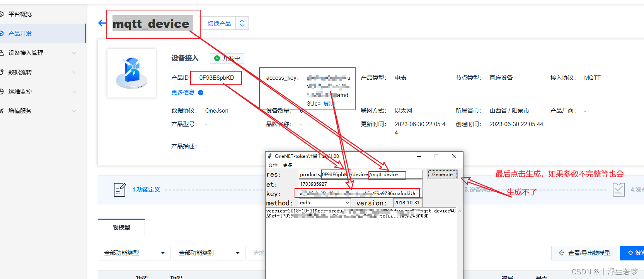Click the res input field
Viewport: 644px width, 279px height.
(361, 175)
